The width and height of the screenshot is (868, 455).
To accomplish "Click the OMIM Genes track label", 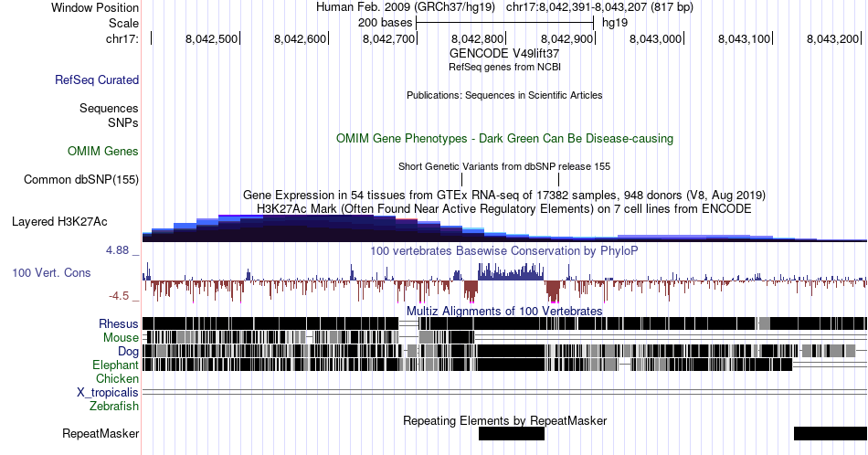I will (103, 151).
